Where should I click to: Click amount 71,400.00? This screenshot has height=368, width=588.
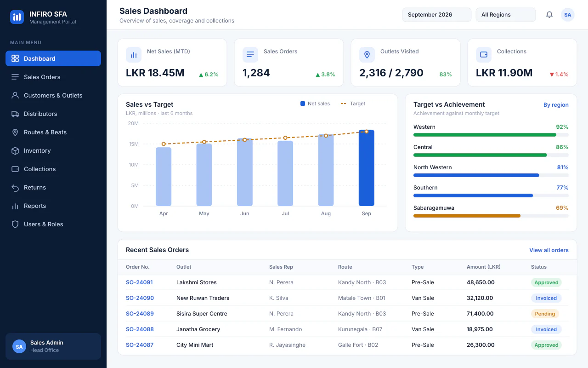(x=480, y=314)
